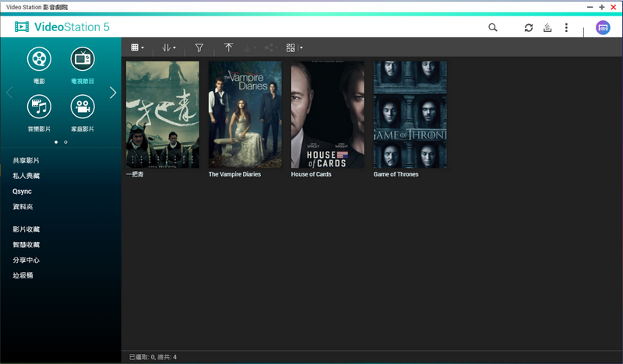Close the Video Station window
Screen dimensions: 623x364
pos(614,7)
